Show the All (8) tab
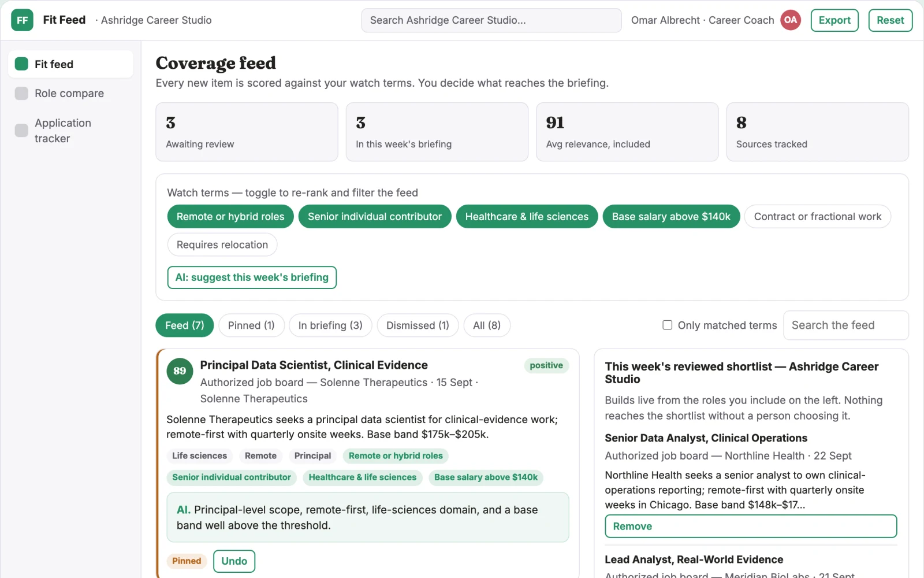The width and height of the screenshot is (924, 578). point(487,325)
